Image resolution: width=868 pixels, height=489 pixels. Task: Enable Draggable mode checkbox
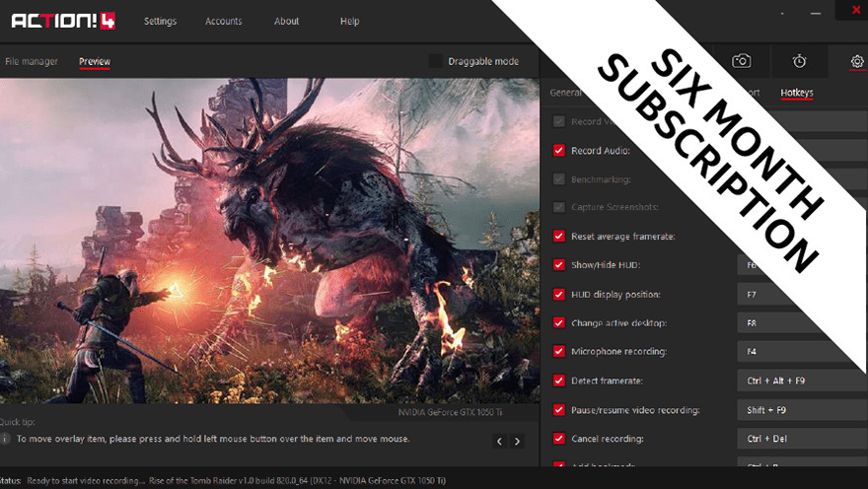(436, 61)
